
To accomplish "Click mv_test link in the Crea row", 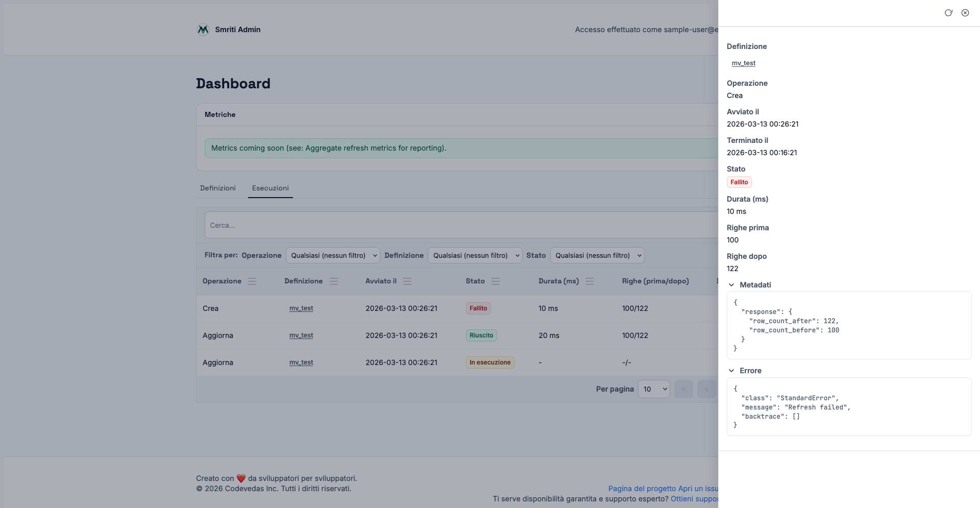I will pos(301,308).
